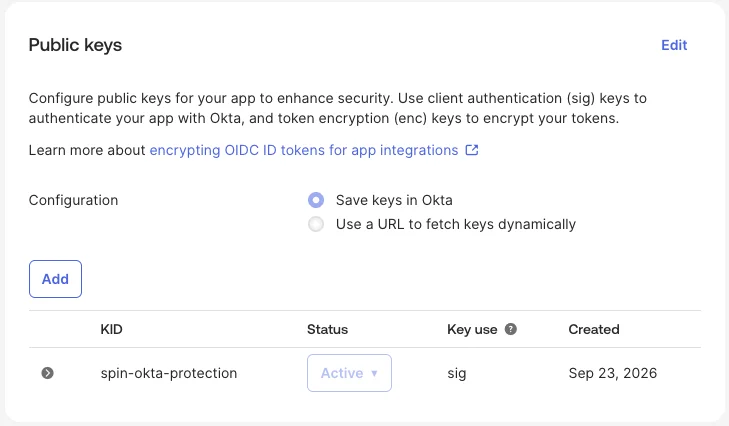Click the KID column header
The height and width of the screenshot is (426, 729).
pyautogui.click(x=112, y=329)
